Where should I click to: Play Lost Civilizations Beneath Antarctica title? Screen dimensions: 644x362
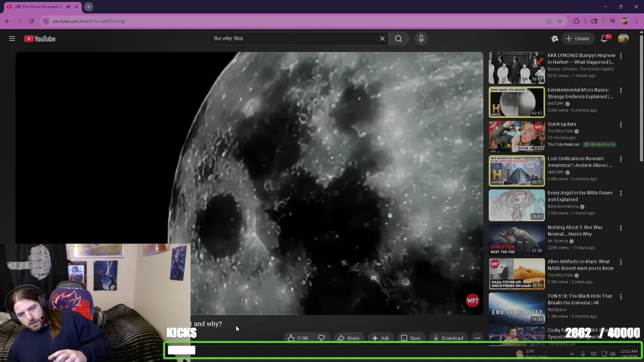580,162
